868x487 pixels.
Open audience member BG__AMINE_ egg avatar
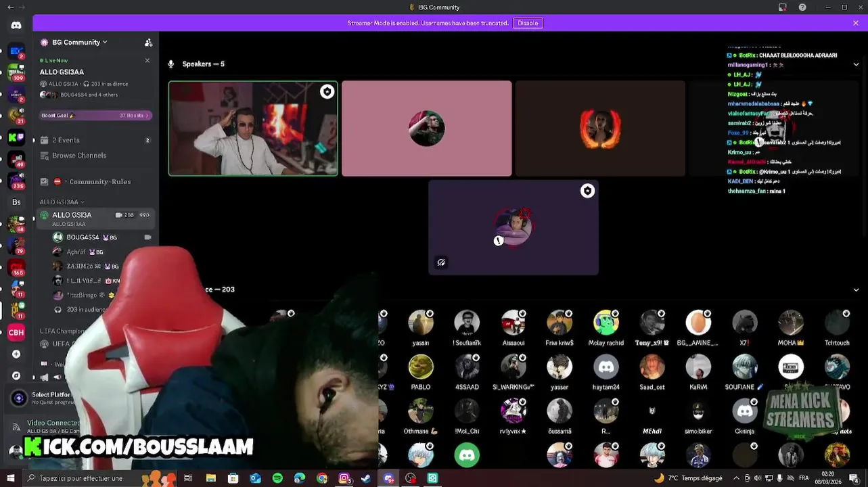698,323
